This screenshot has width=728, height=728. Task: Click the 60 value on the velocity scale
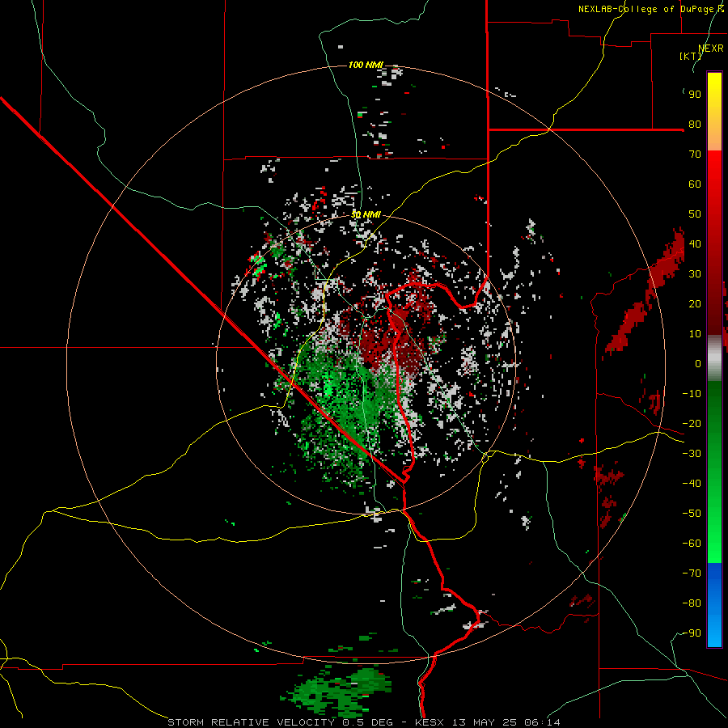pyautogui.click(x=695, y=184)
